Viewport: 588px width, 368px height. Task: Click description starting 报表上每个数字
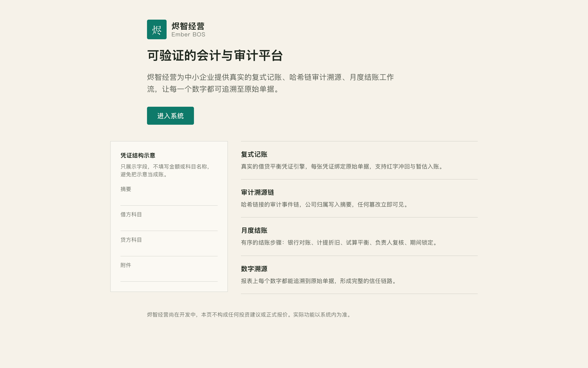click(319, 281)
